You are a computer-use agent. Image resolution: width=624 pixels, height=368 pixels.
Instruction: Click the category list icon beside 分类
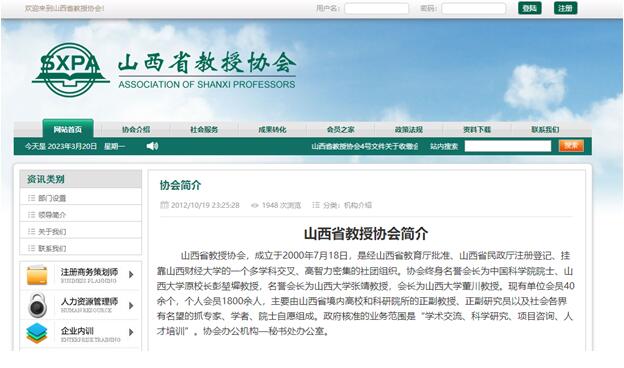coord(316,205)
